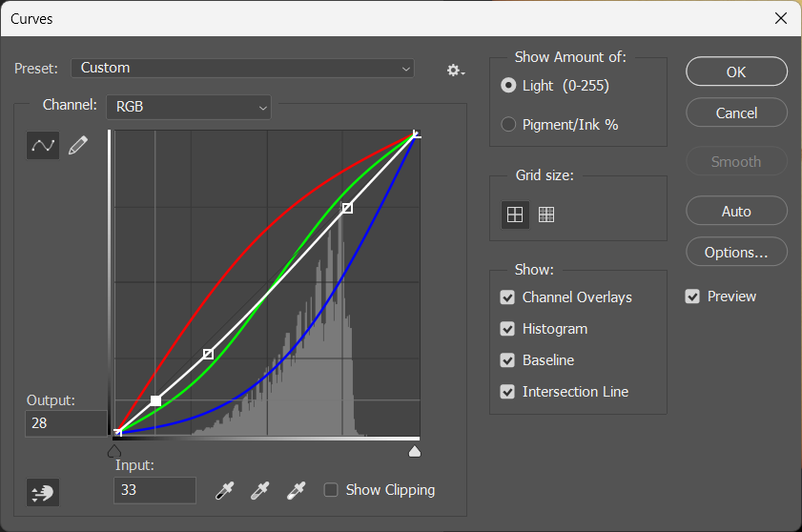
Task: Open the preset options gear menu
Action: [455, 70]
